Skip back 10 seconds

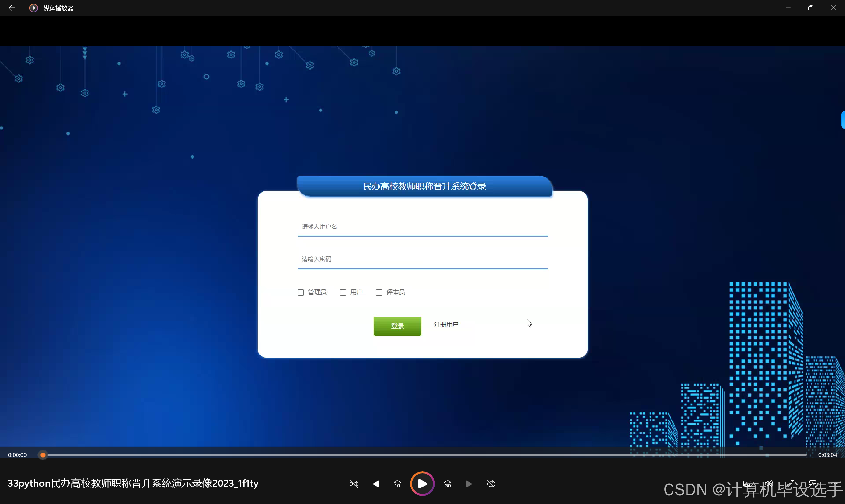point(397,484)
